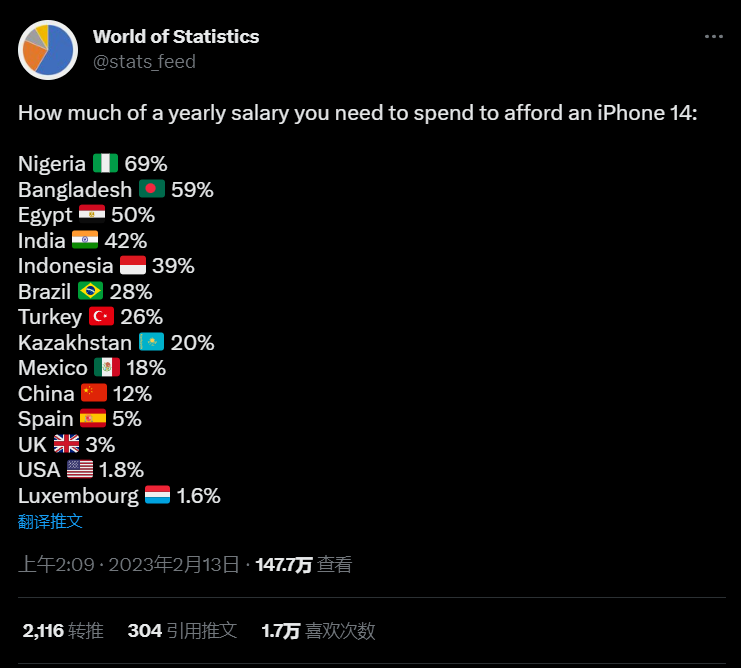The width and height of the screenshot is (741, 668).
Task: Click the Kazakhstan flag emoji
Action: point(152,342)
